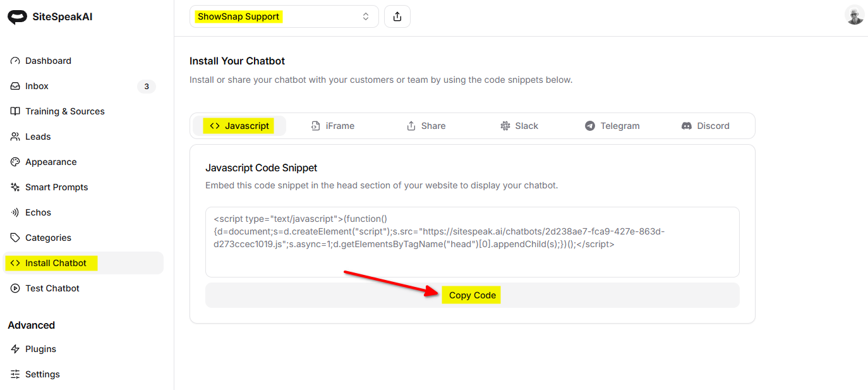Click the Leads people icon
Image resolution: width=868 pixels, height=390 pixels.
(x=15, y=137)
